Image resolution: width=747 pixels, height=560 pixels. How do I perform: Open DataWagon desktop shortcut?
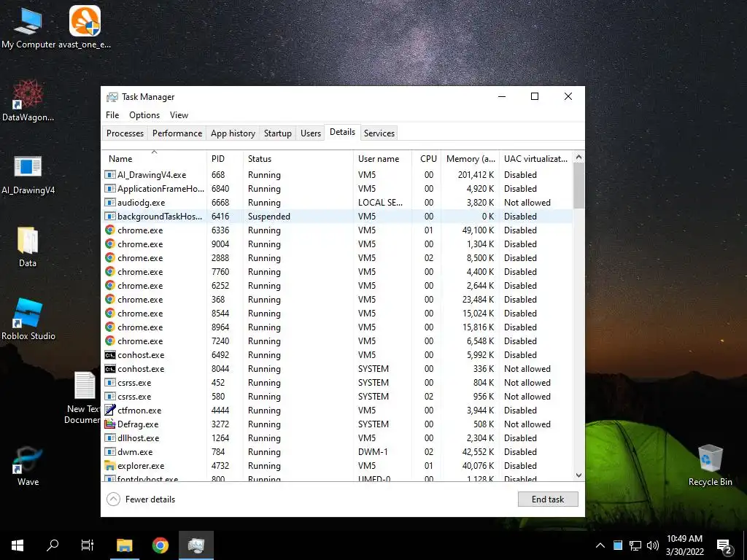pyautogui.click(x=28, y=101)
